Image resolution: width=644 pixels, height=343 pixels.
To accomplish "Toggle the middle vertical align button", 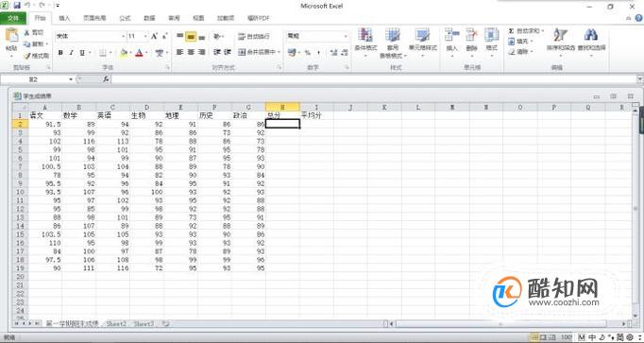I will click(x=191, y=37).
